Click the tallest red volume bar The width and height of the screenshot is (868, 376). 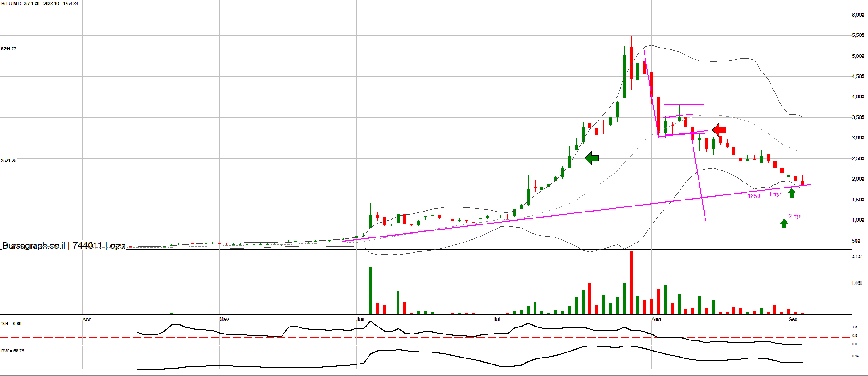point(631,283)
